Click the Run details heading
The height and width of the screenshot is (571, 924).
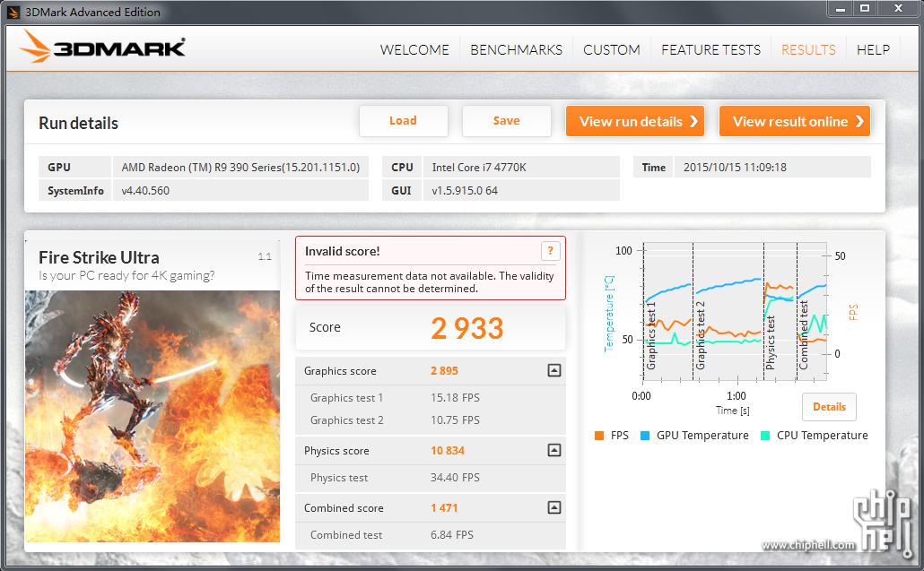(x=78, y=123)
